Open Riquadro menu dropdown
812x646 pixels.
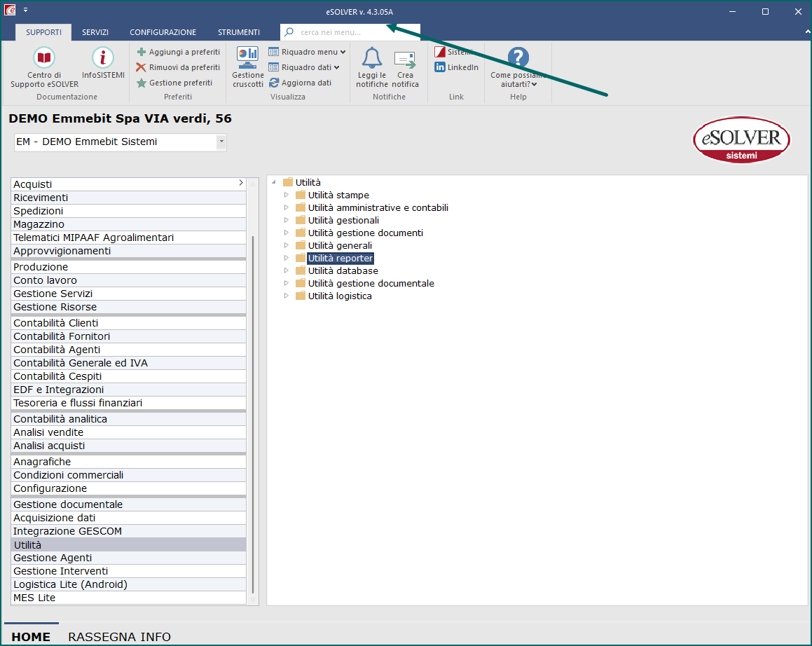pos(307,52)
